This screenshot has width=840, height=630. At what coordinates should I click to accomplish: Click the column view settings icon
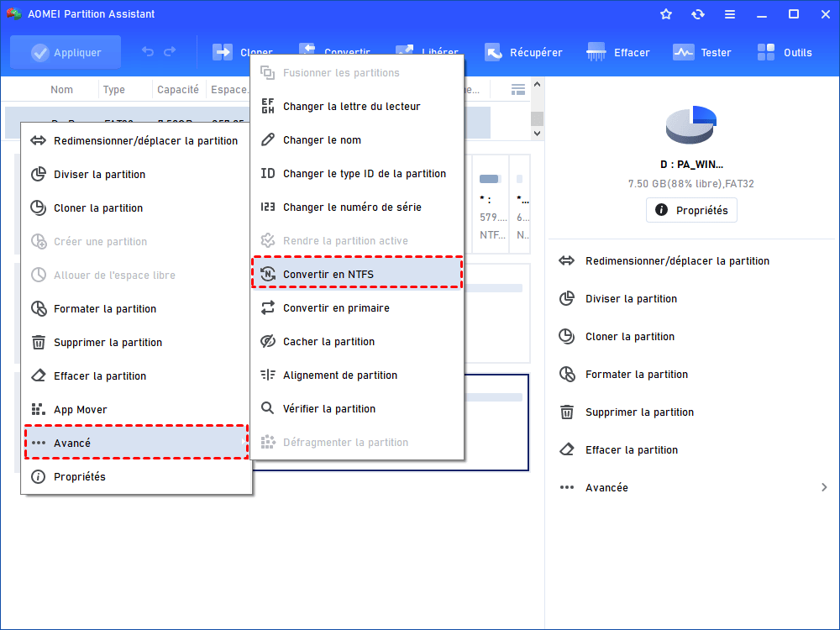pos(518,90)
